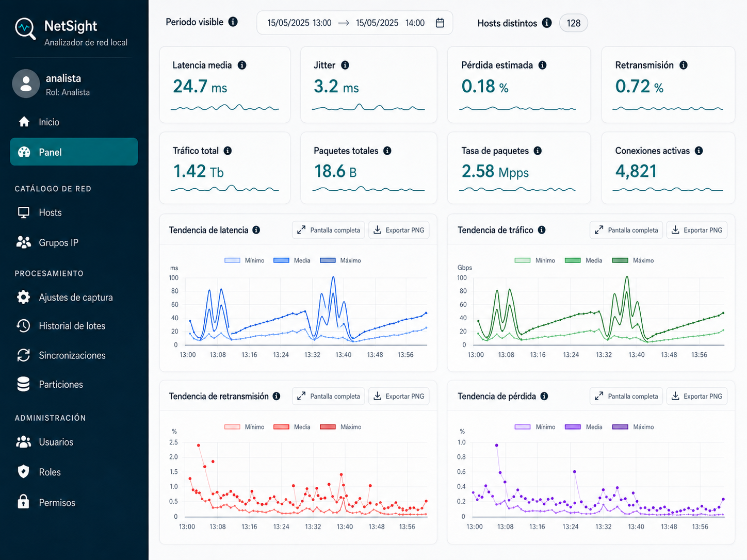Click info icon beside Tendencia de pérdida
Image resolution: width=747 pixels, height=560 pixels.
coord(544,396)
